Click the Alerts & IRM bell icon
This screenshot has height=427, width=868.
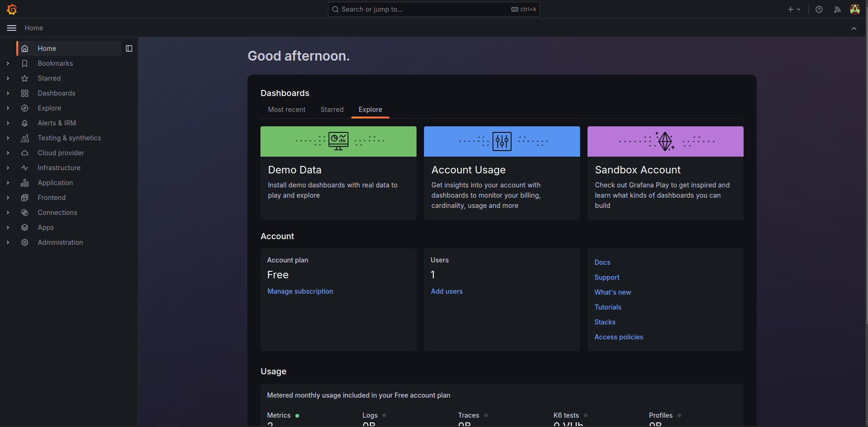click(25, 123)
